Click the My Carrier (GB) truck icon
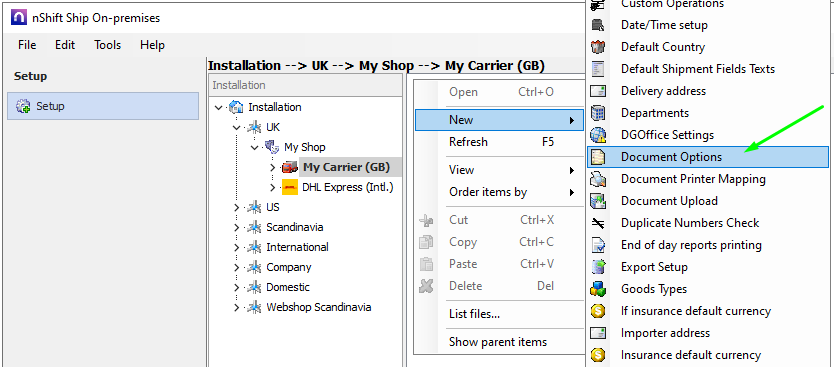Viewport: 834px width, 367px height. 290,167
